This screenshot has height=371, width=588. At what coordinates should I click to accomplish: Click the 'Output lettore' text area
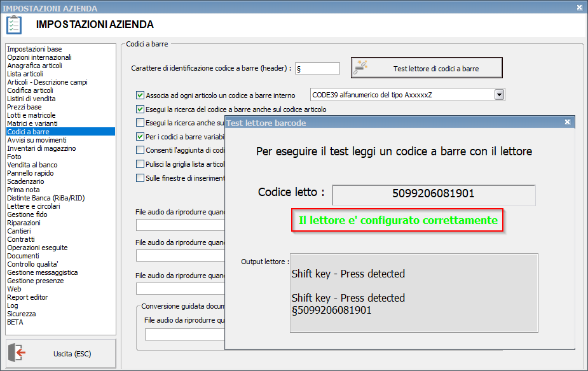point(414,293)
